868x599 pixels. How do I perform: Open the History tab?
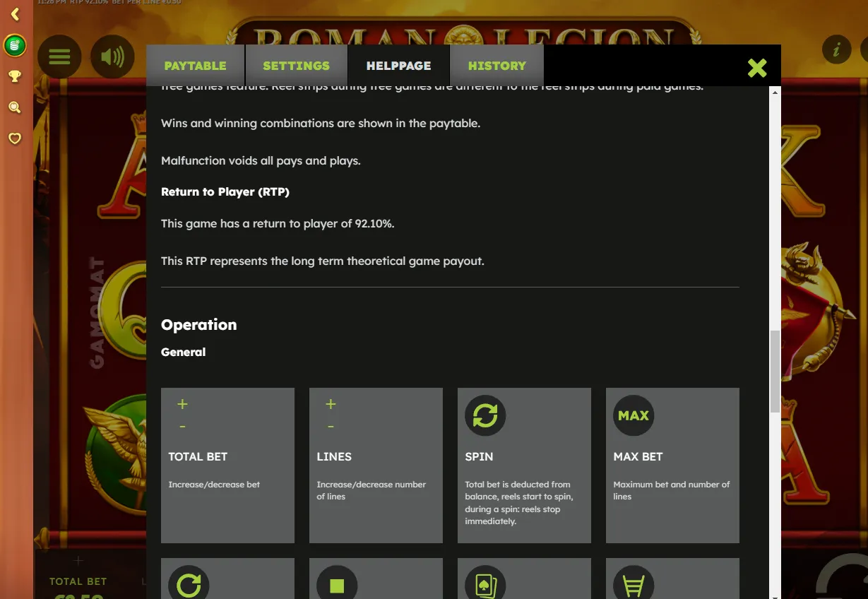pyautogui.click(x=497, y=66)
